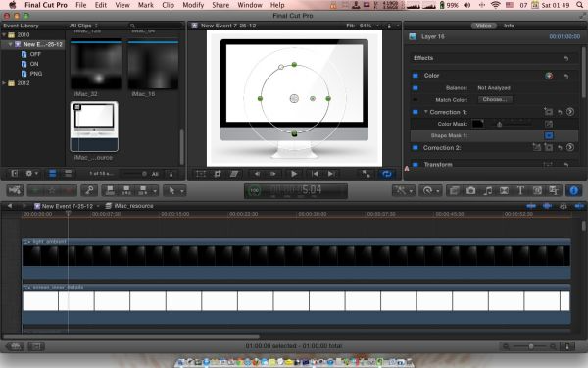Open the Clip menu
The image size is (588, 368).
pos(168,5)
